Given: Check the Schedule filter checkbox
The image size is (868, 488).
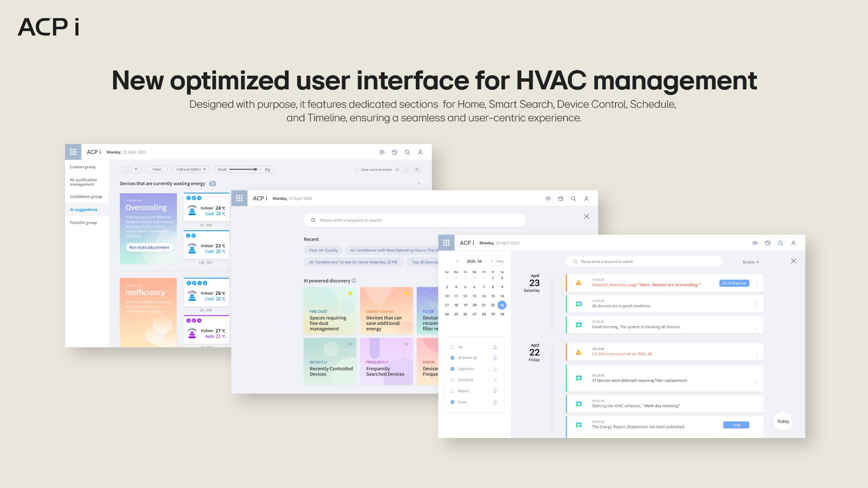Looking at the screenshot, I should (452, 380).
